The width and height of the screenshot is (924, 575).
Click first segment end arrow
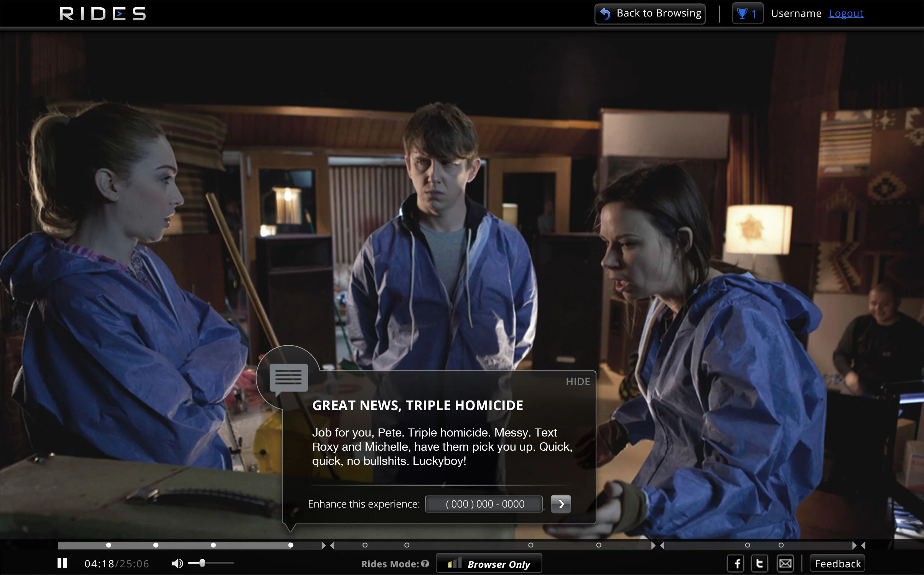[x=324, y=545]
